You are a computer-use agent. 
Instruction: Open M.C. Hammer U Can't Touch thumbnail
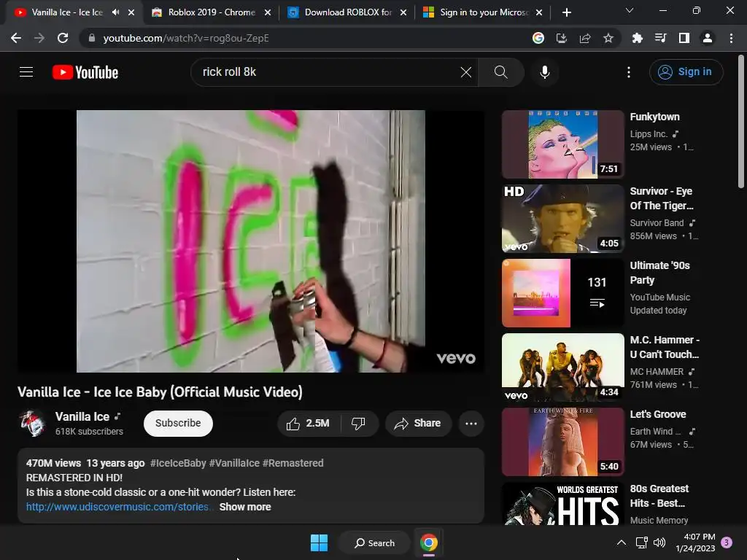point(562,367)
